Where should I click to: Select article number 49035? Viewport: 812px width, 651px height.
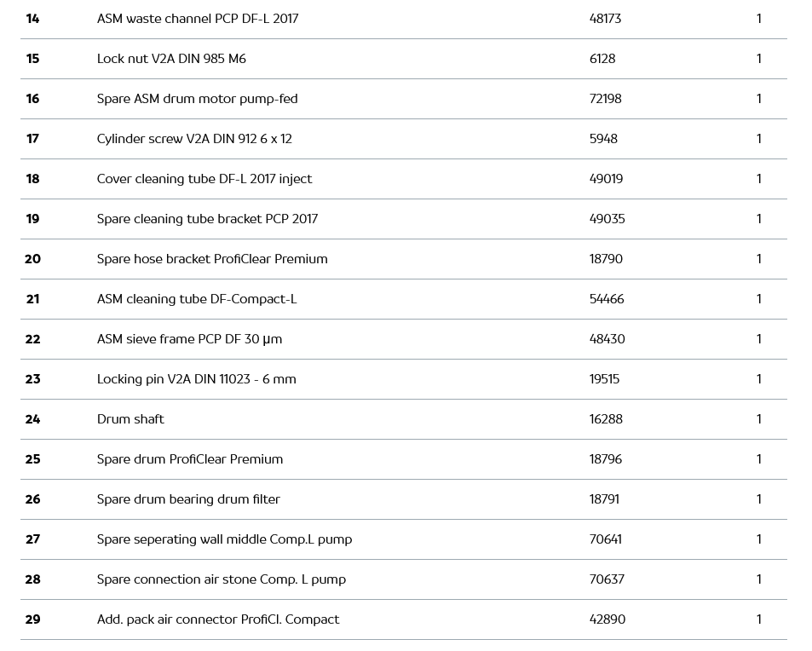point(607,219)
